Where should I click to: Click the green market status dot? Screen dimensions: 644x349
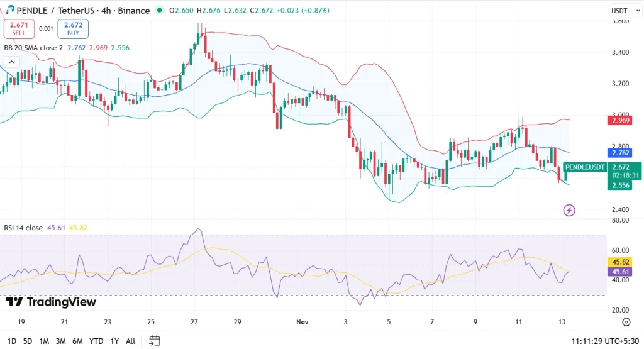(x=161, y=11)
